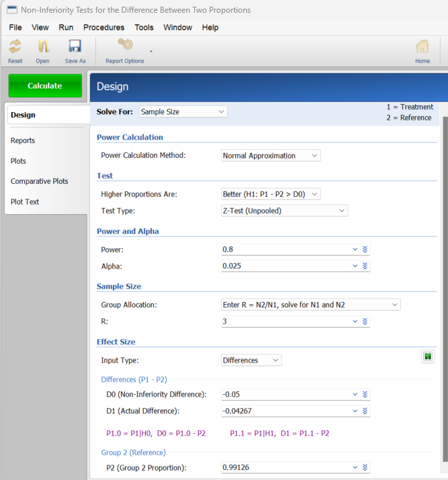
Task: Switch to the Reports tab
Action: 23,140
